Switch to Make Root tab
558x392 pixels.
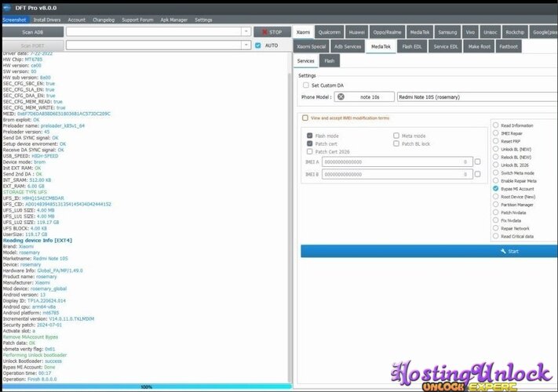pos(480,46)
